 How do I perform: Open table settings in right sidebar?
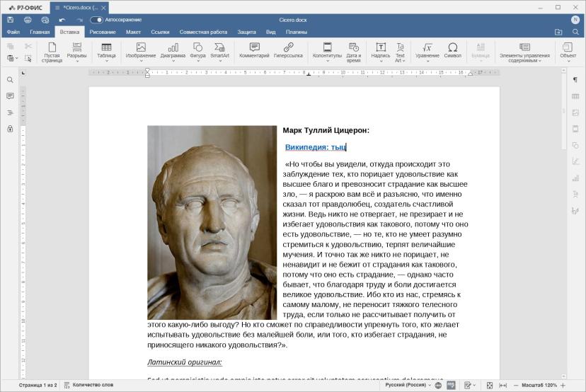click(x=575, y=96)
